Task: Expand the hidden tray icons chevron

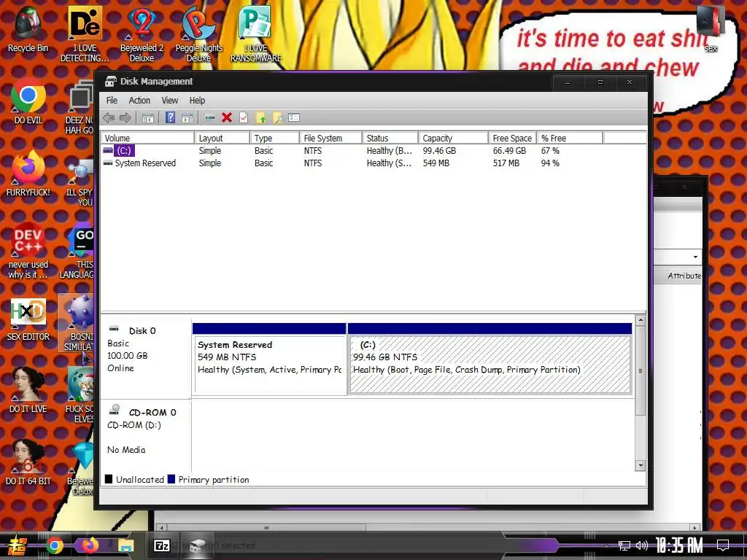Action: tap(606, 545)
